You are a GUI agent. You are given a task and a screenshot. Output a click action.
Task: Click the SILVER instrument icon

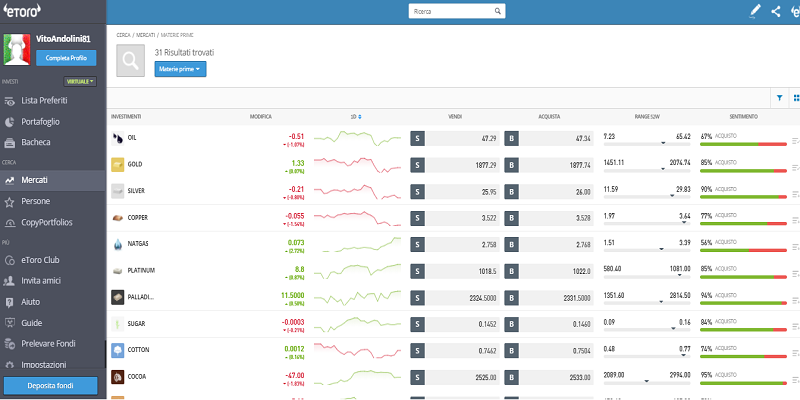point(118,191)
